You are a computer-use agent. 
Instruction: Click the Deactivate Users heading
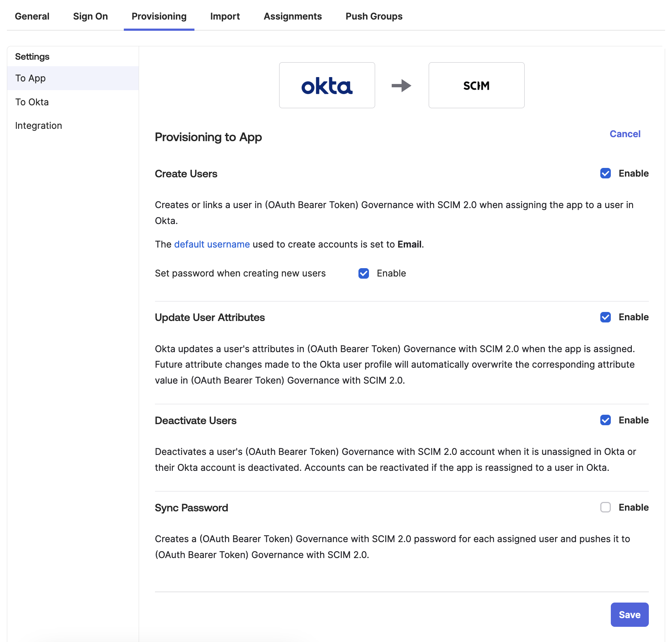tap(196, 421)
